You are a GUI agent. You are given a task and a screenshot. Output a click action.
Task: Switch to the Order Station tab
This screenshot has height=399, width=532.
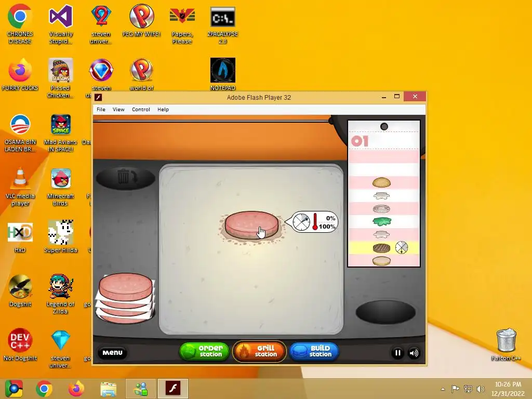204,351
